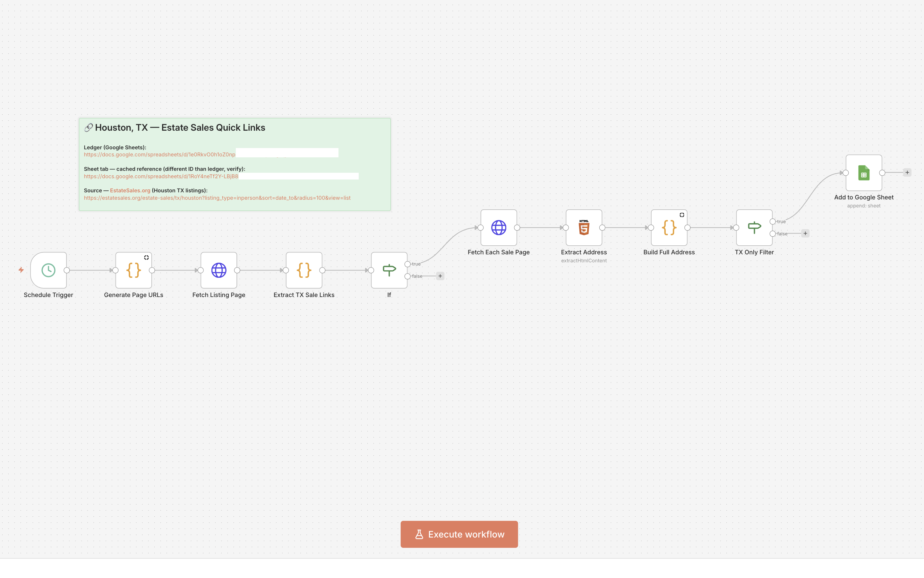Click the trigger lightning bolt beside Schedule Trigger
The image size is (924, 578).
point(21,270)
